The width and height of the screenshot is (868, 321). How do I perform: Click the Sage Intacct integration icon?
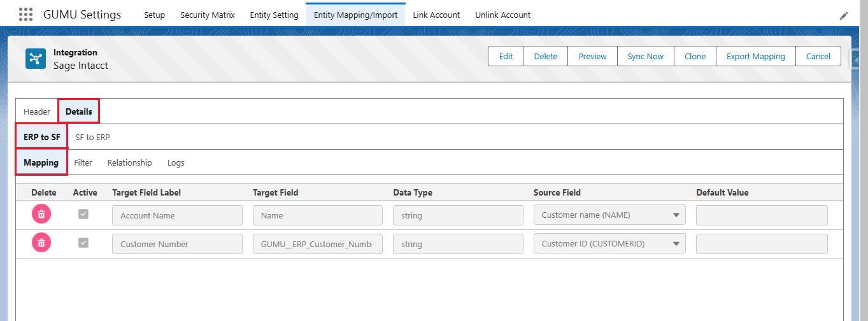36,59
